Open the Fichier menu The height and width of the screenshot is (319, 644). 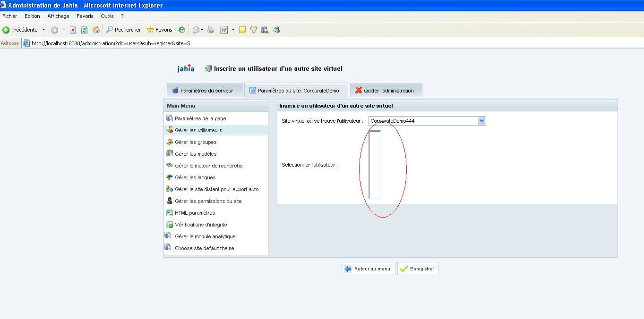[x=9, y=16]
